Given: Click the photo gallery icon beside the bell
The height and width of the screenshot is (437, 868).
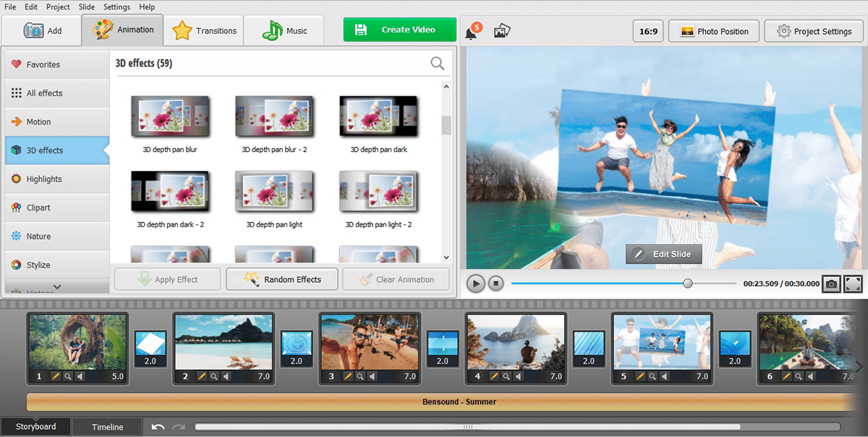Looking at the screenshot, I should (x=502, y=31).
